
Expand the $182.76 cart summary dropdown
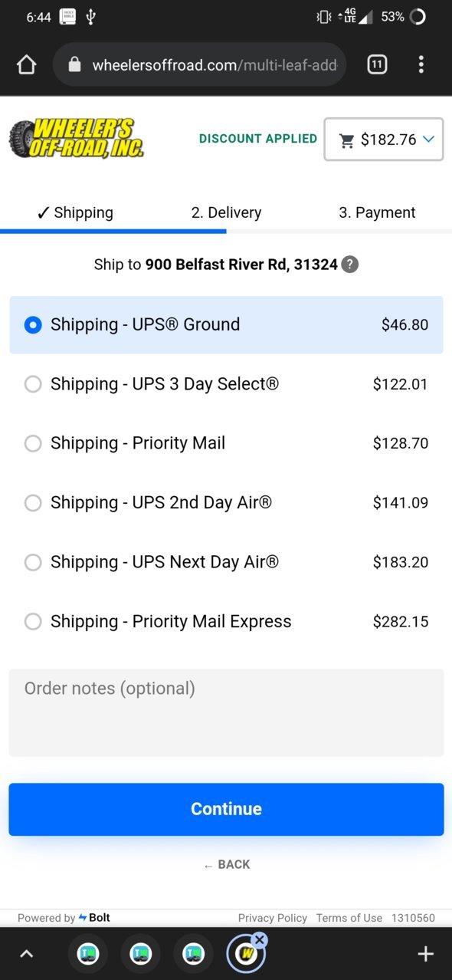tap(384, 139)
